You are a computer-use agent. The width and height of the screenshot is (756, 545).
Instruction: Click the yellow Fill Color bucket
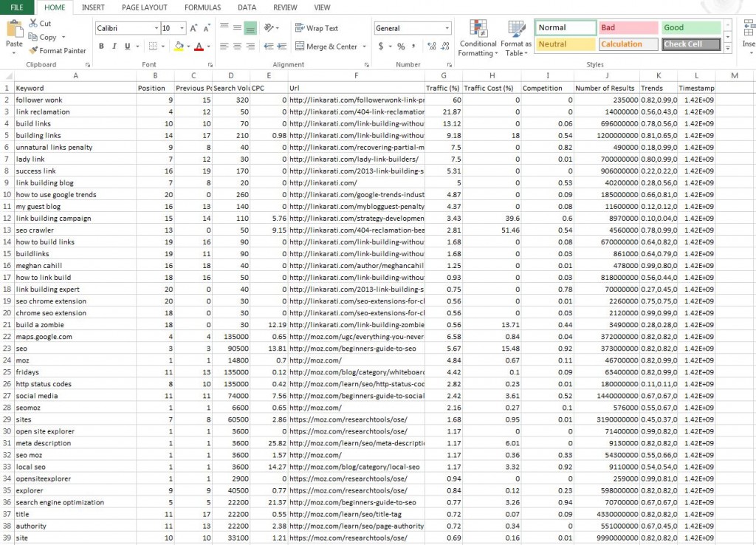pyautogui.click(x=177, y=47)
